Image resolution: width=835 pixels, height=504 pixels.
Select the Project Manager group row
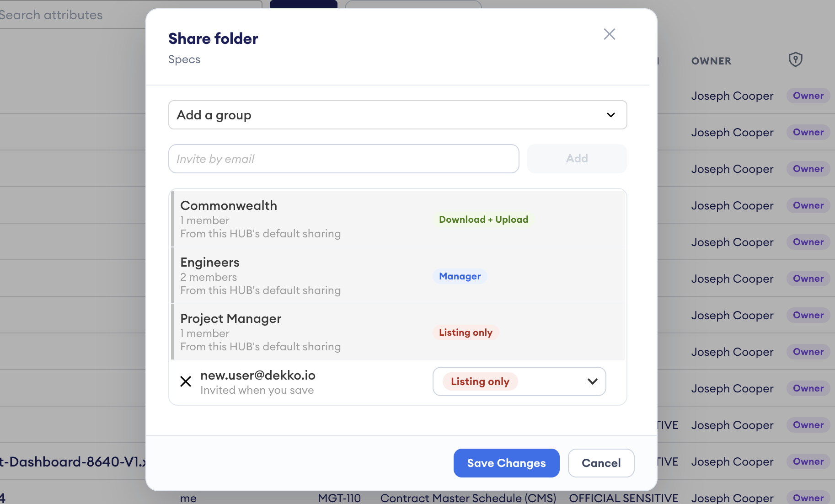tap(398, 332)
